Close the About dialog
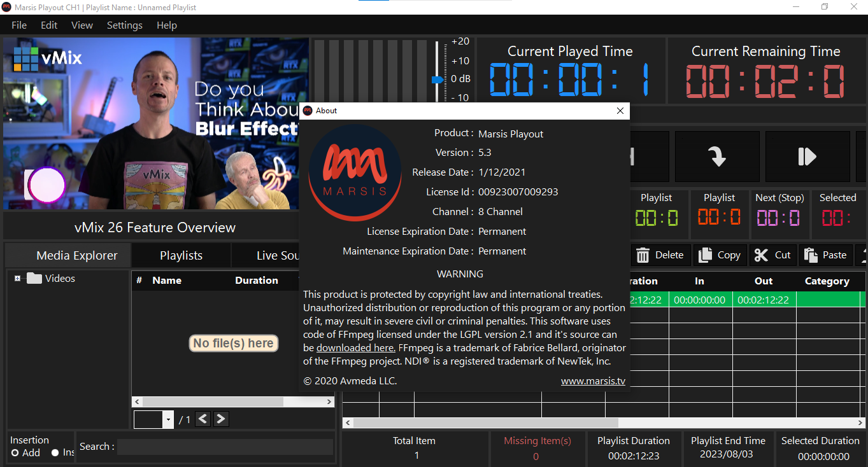 [620, 110]
